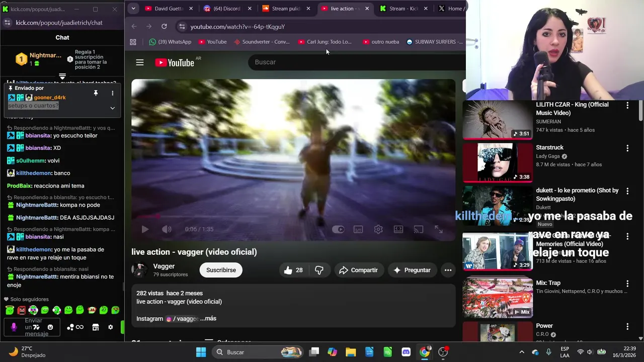Screen dimensions: 644x362
Task: Open Starstruck Lady Gaga thumbnail
Action: click(x=498, y=162)
